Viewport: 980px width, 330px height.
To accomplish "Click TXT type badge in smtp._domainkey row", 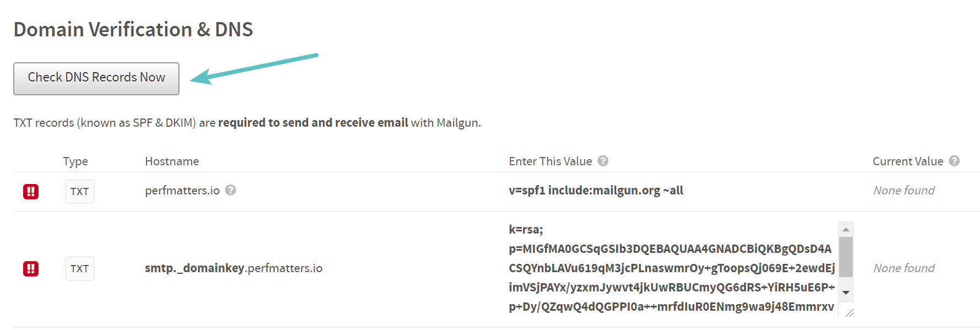I will 80,269.
